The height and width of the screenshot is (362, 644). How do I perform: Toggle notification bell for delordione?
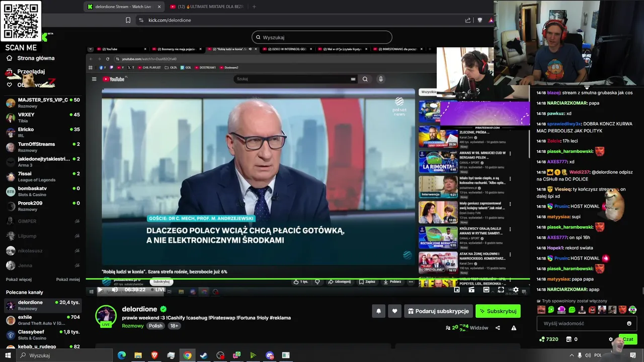tap(379, 311)
